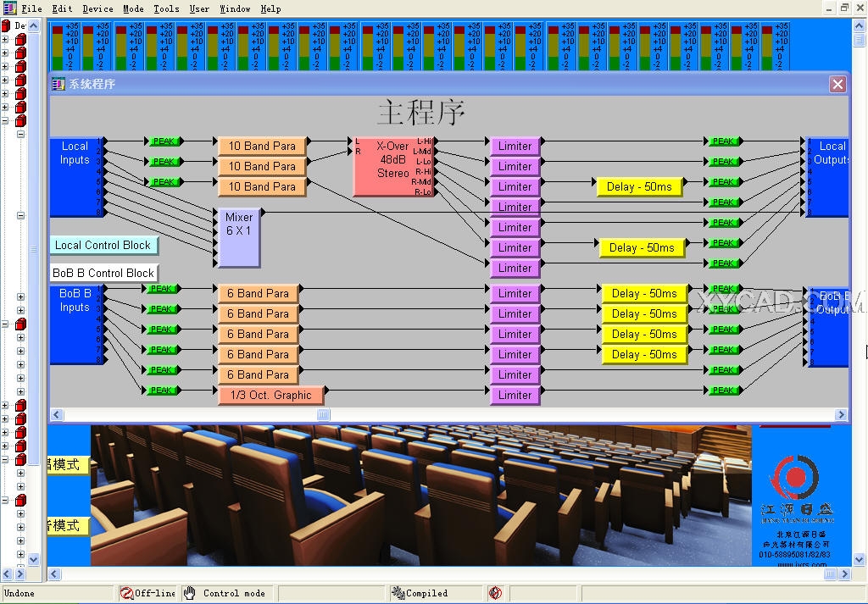Select the Local Outputs block

pos(827,177)
